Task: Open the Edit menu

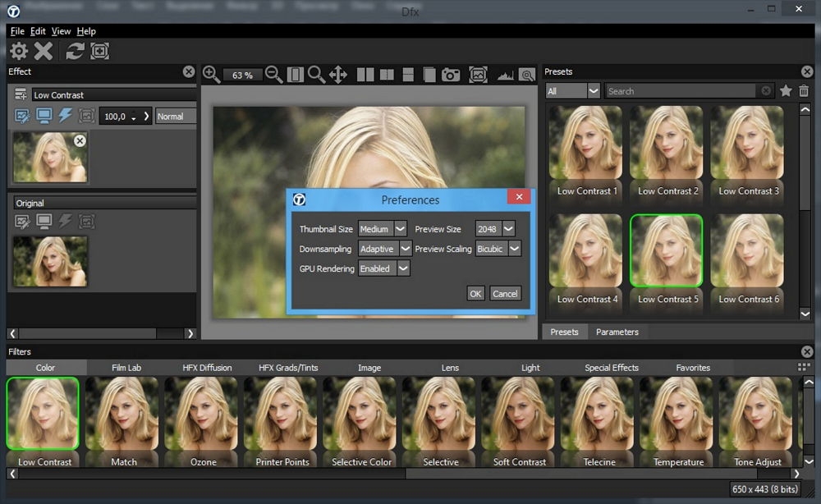Action: click(38, 31)
